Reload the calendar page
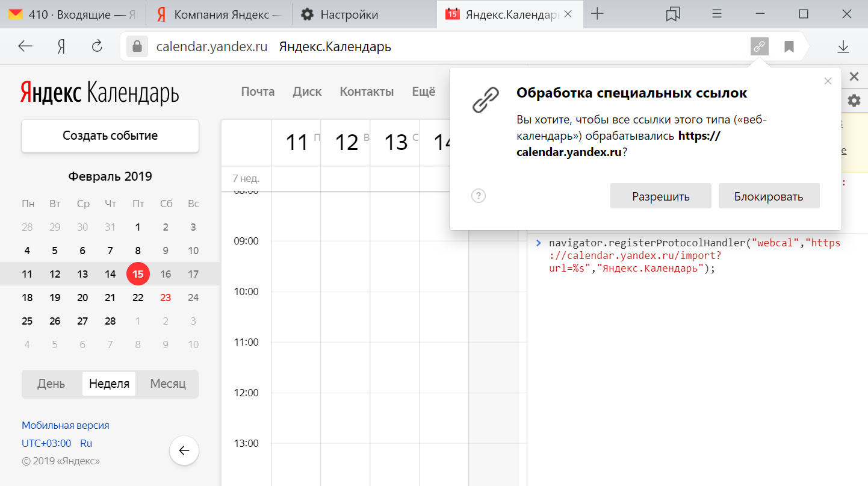The height and width of the screenshot is (486, 868). pos(97,46)
